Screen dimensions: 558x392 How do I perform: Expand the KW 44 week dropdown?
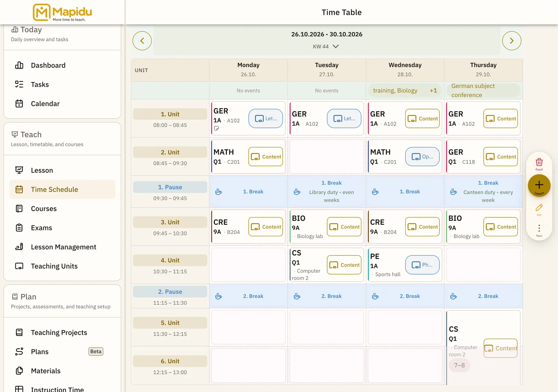click(326, 46)
